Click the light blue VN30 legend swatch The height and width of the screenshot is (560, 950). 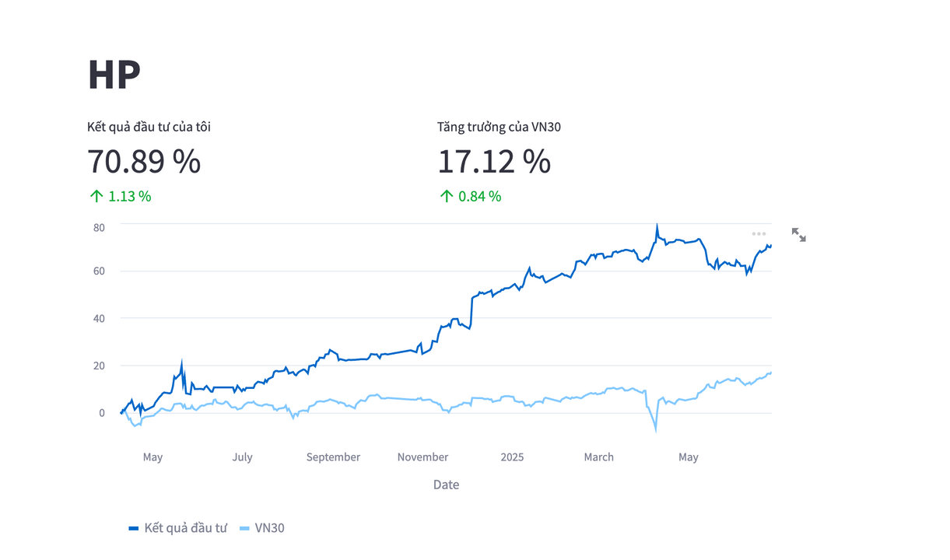(244, 528)
